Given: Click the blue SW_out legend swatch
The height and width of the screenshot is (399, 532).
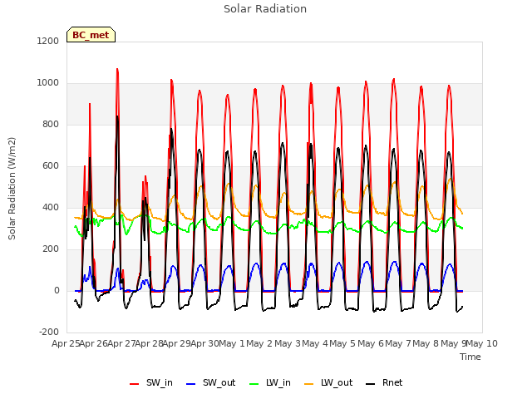Looking at the screenshot, I should [x=191, y=384].
